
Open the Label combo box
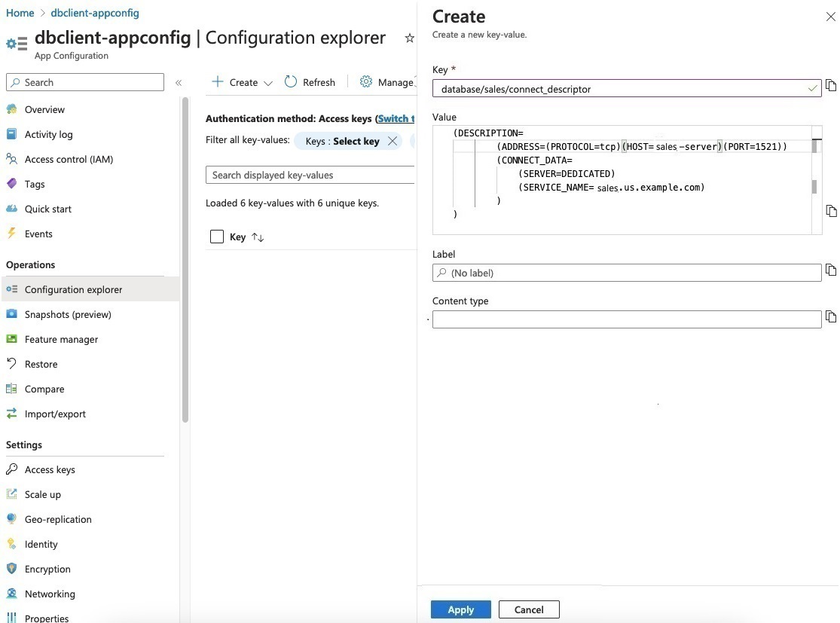pyautogui.click(x=627, y=273)
